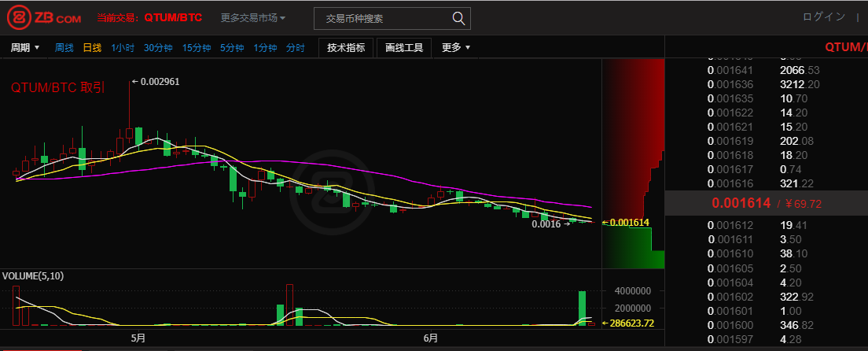The height and width of the screenshot is (351, 868).
Task: Focus the 交易币种搜索 search field
Action: pos(381,18)
